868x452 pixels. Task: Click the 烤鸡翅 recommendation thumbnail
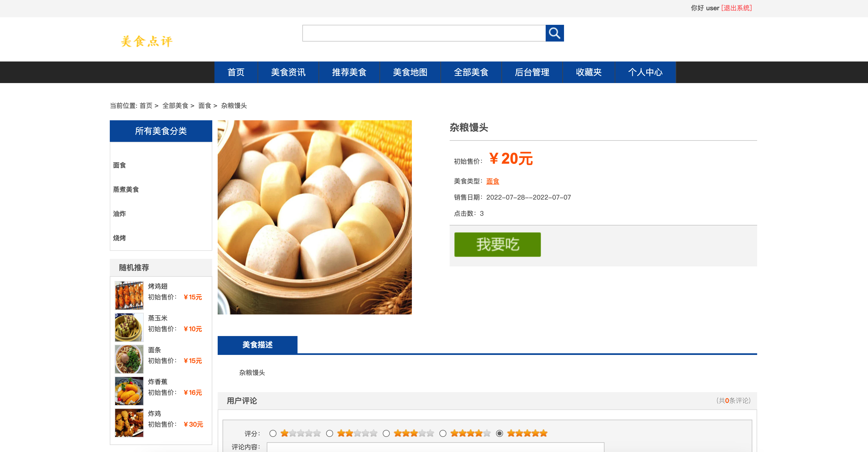[x=129, y=295]
